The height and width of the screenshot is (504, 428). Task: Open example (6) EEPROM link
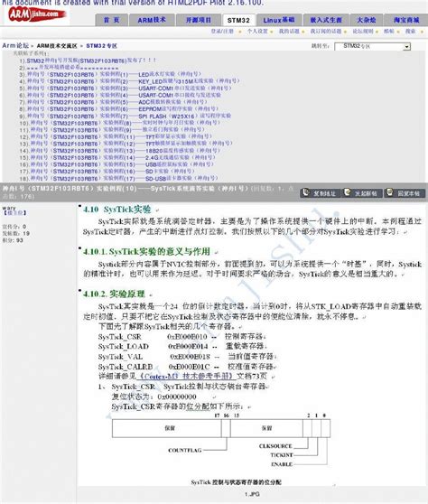122,109
